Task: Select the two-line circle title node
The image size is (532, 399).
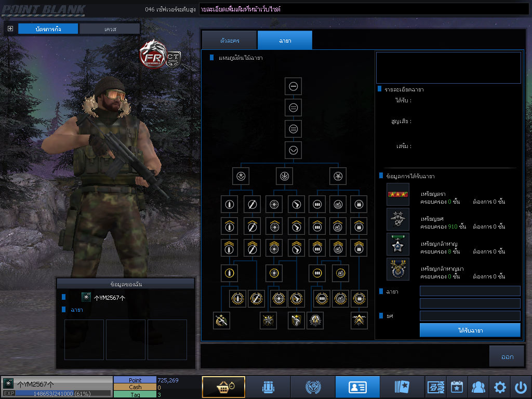Action: [294, 108]
